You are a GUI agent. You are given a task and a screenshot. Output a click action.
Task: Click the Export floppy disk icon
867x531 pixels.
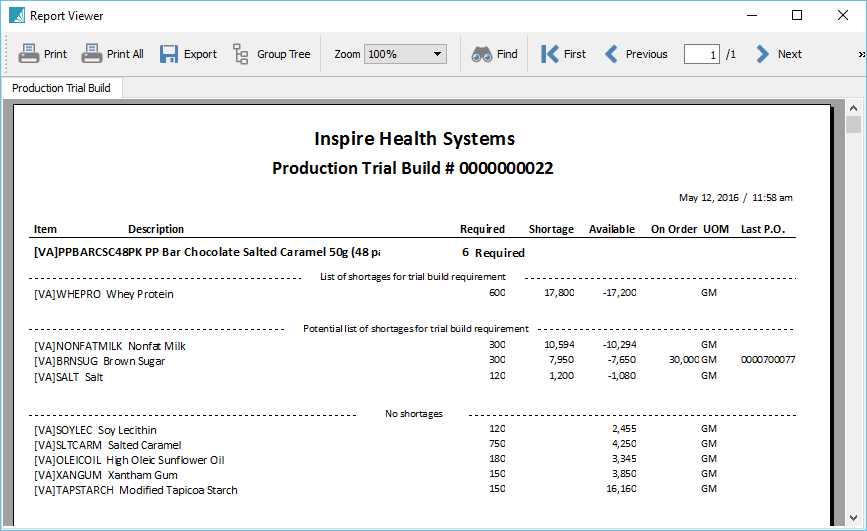[x=169, y=54]
